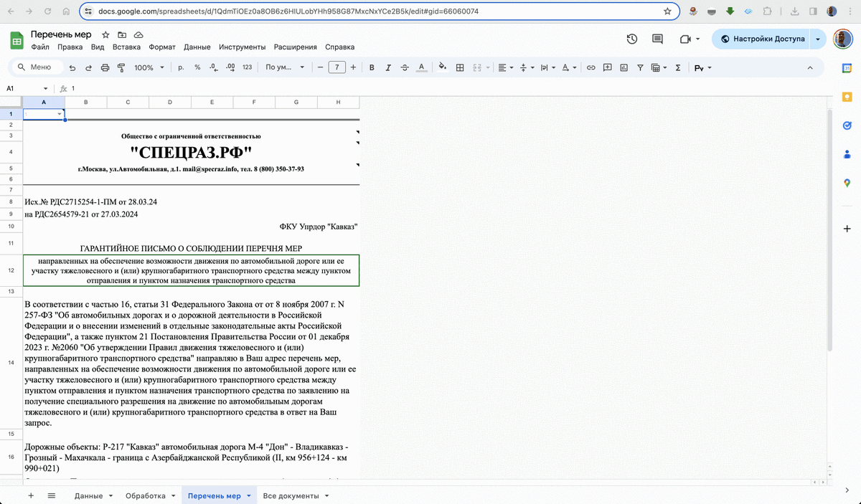Open text wrapping dropdown

(547, 67)
